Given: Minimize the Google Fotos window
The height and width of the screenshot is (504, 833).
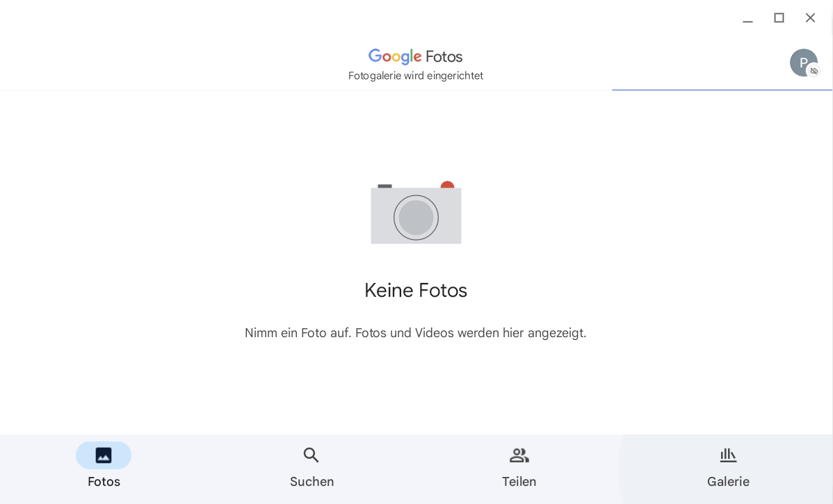Looking at the screenshot, I should (x=747, y=19).
